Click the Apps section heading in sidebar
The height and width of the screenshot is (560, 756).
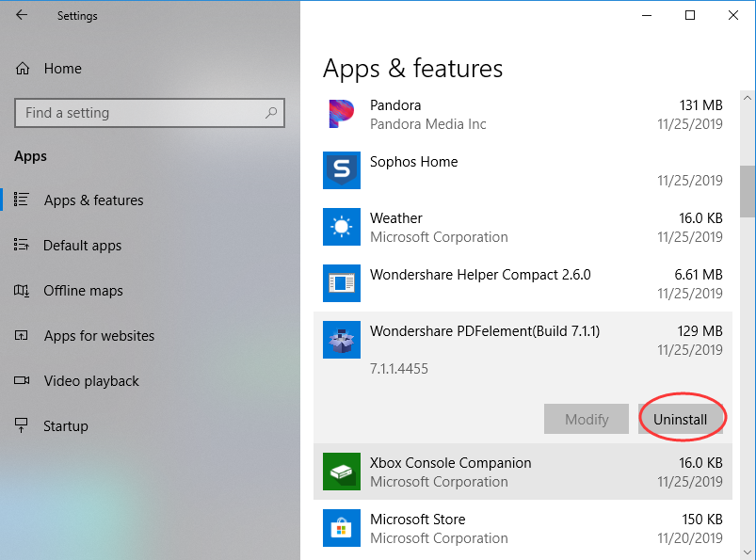[30, 156]
